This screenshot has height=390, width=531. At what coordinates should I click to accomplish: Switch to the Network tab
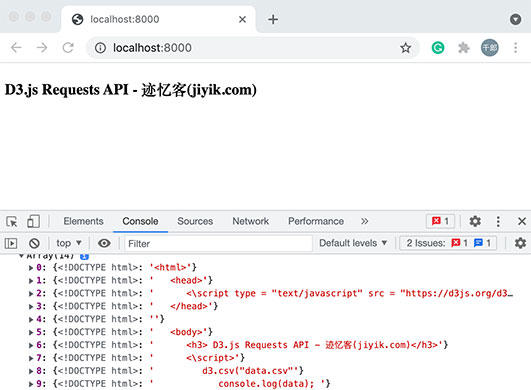[x=251, y=221]
